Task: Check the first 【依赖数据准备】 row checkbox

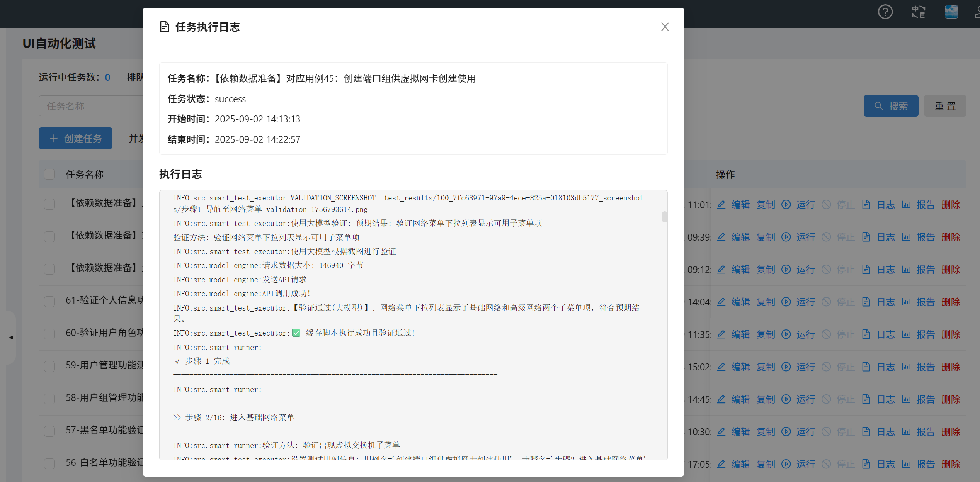Action: click(x=49, y=204)
